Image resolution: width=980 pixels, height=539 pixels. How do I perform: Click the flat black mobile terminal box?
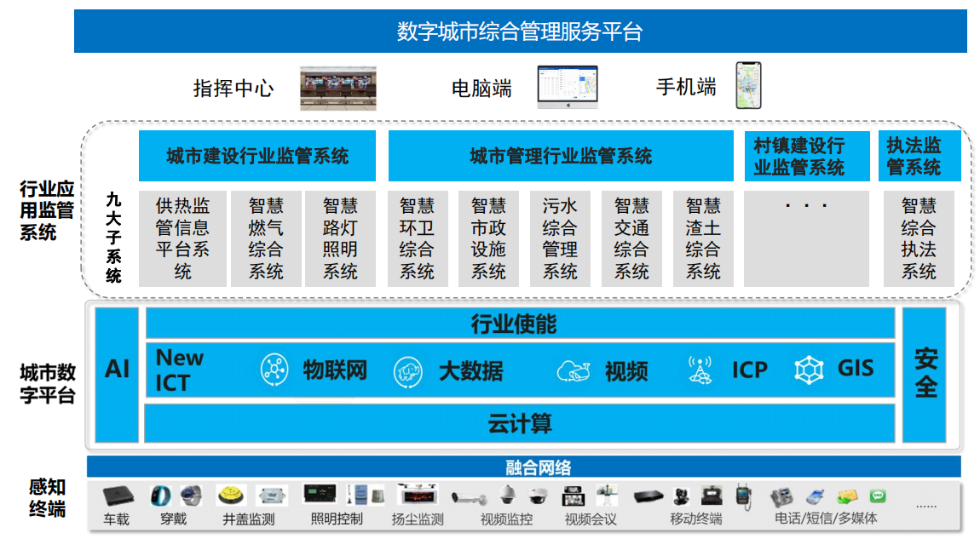click(649, 497)
